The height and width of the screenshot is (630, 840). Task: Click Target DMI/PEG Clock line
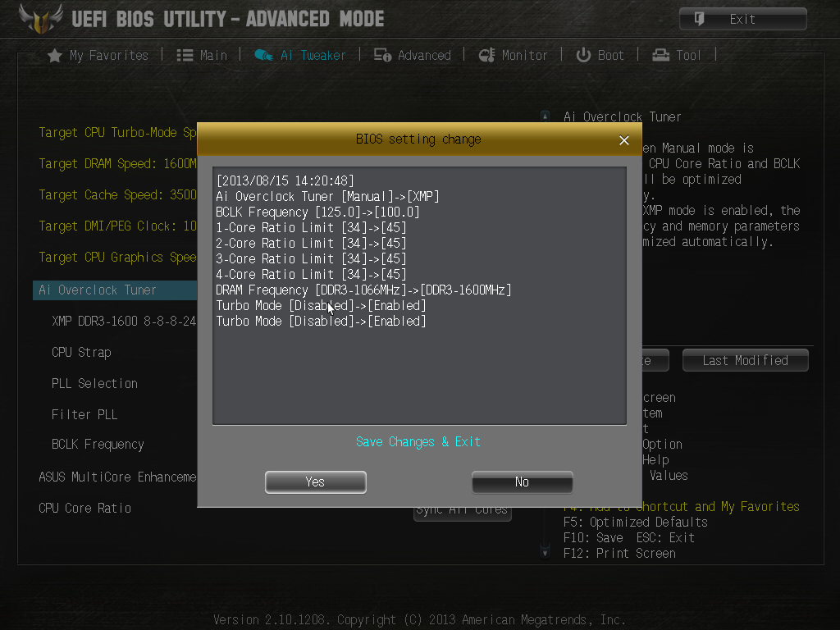[118, 226]
